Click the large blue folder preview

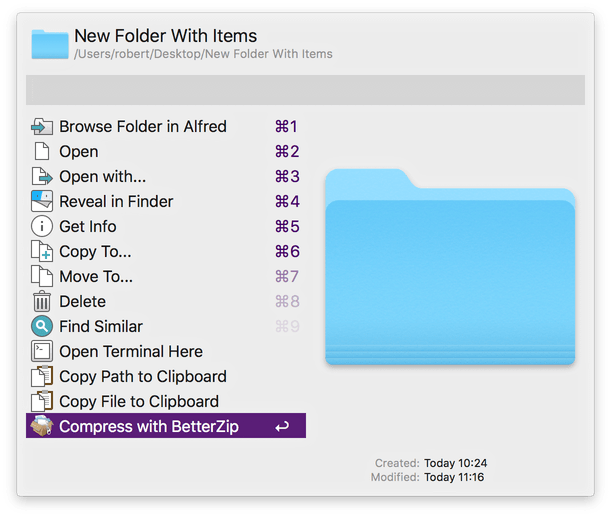click(x=450, y=270)
